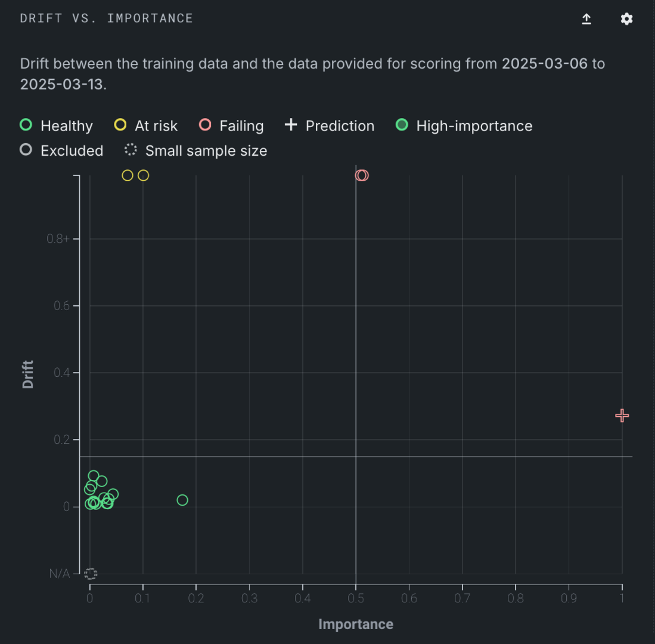Click the export upload icon
Screen dimensions: 655x644
pos(586,19)
